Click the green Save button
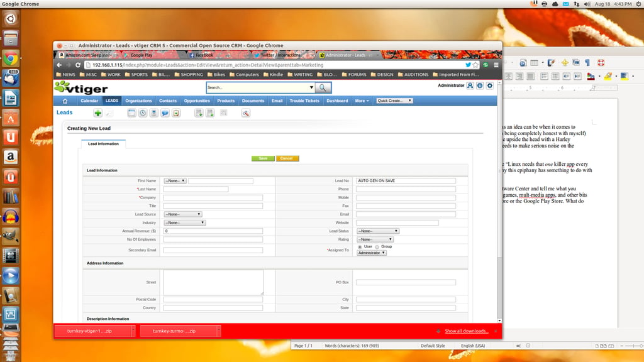644x362 pixels. (x=263, y=158)
